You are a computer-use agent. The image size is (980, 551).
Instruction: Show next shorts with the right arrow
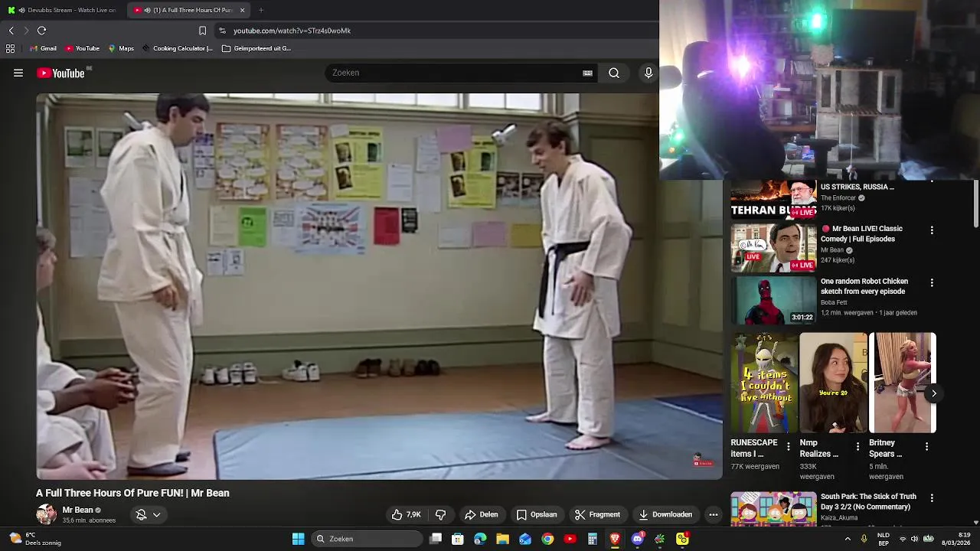(933, 393)
